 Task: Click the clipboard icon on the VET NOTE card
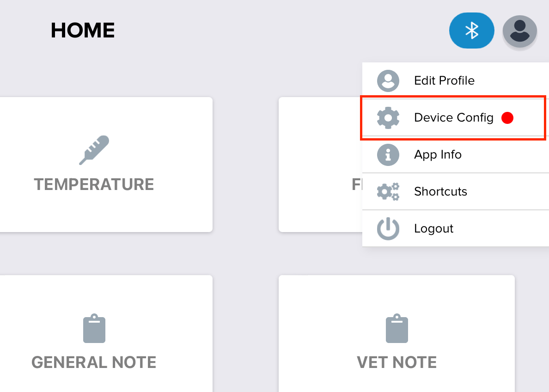[396, 328]
